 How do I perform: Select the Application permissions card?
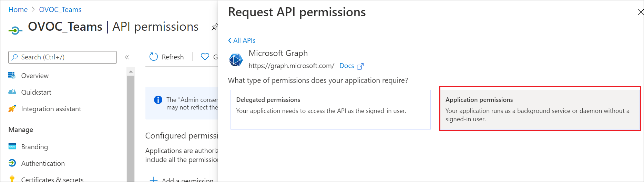540,109
